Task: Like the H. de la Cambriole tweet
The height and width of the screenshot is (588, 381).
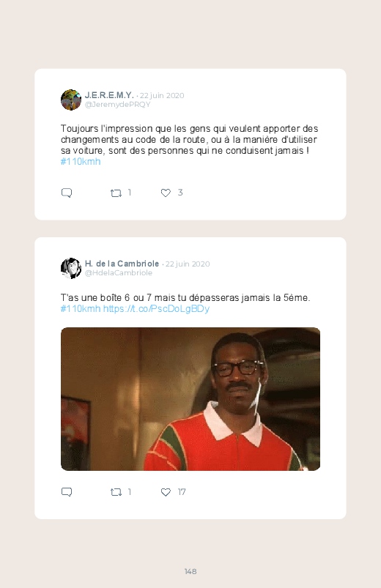Action: click(x=166, y=492)
